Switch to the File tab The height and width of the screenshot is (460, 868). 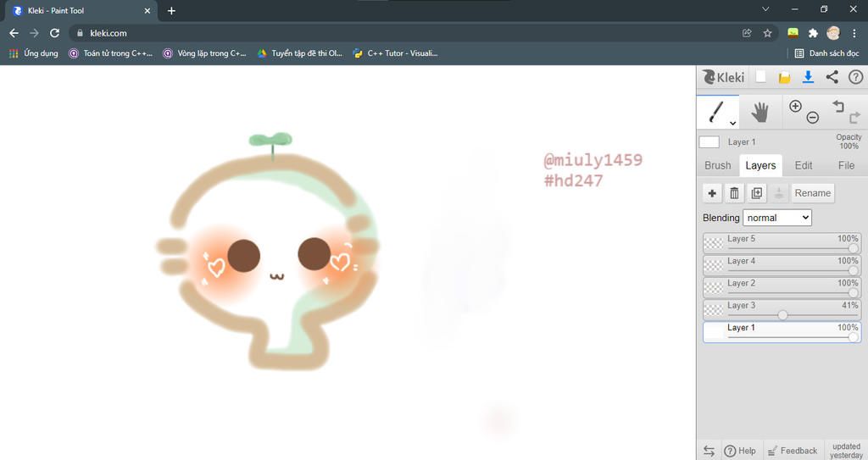click(x=846, y=165)
